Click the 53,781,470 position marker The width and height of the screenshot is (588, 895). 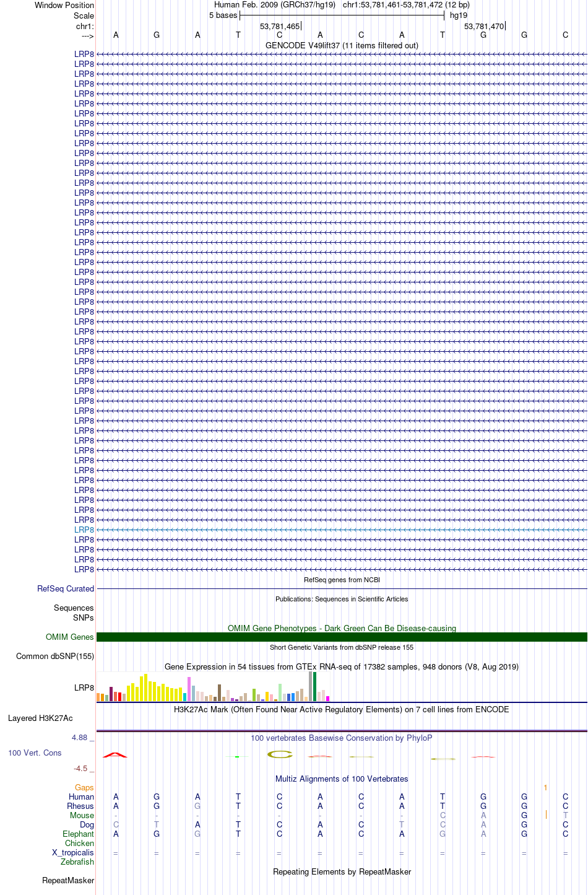[484, 26]
